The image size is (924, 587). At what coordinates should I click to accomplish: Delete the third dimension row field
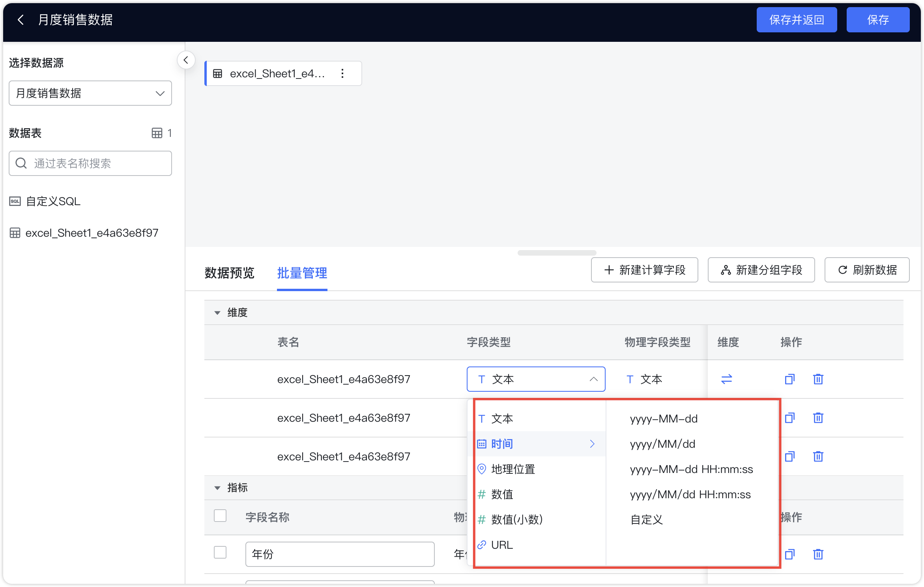[818, 456]
